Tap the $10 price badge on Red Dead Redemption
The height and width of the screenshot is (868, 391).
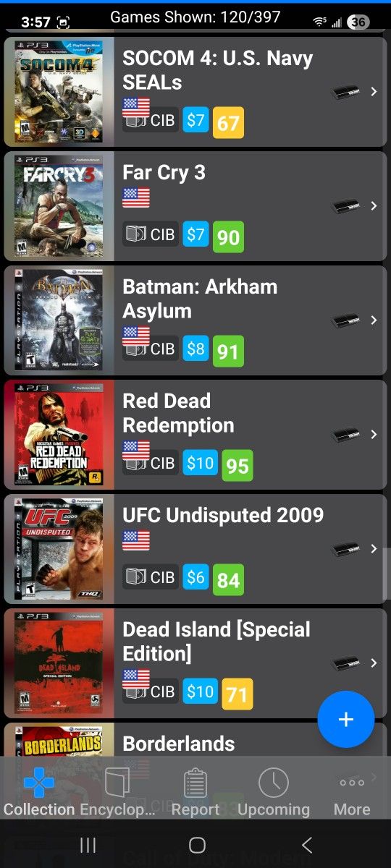(x=200, y=463)
